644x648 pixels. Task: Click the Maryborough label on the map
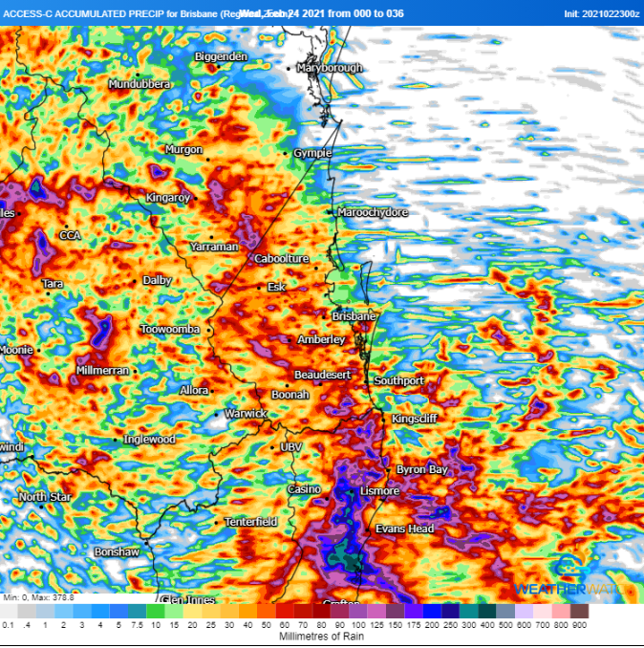tap(330, 68)
